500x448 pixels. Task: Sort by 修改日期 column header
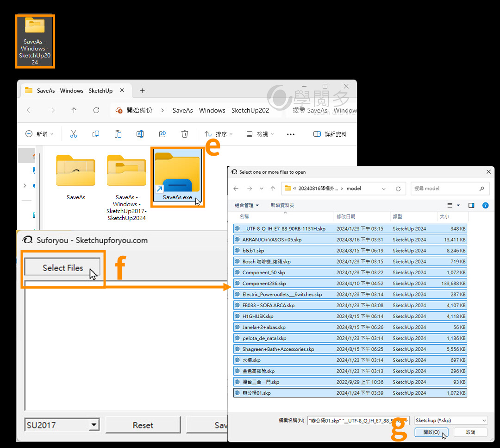346,217
